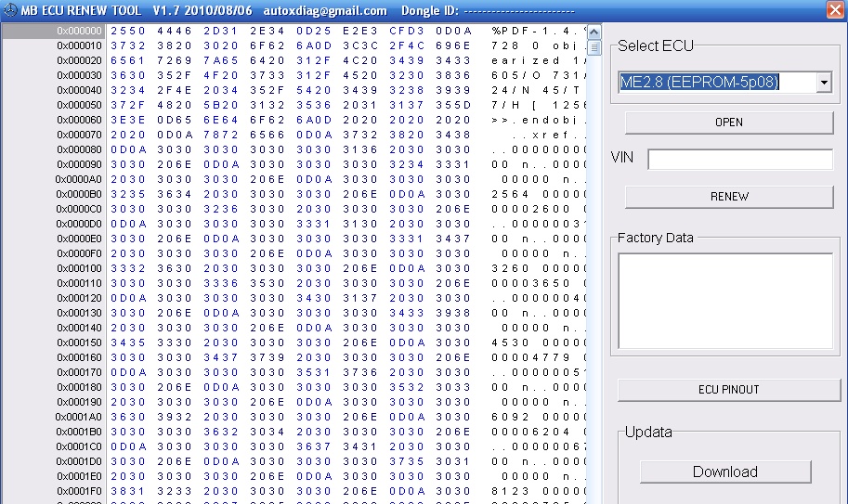Select address row 0x000050
The image size is (848, 504).
click(79, 105)
